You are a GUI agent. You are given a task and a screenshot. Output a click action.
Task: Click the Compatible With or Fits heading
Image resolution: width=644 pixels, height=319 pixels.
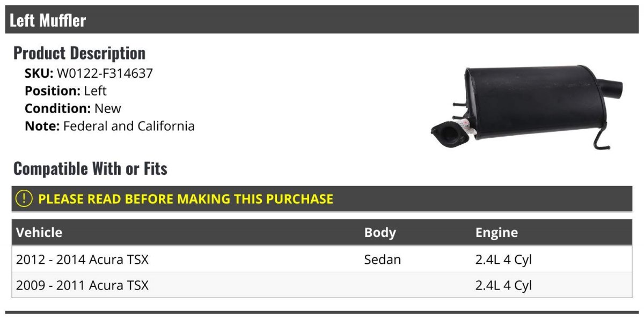tap(90, 169)
